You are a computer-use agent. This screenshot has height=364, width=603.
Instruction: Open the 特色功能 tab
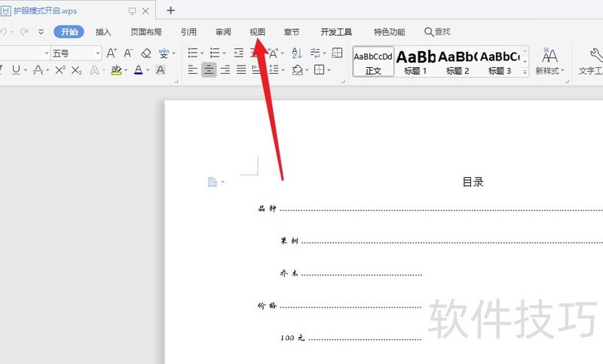point(389,32)
